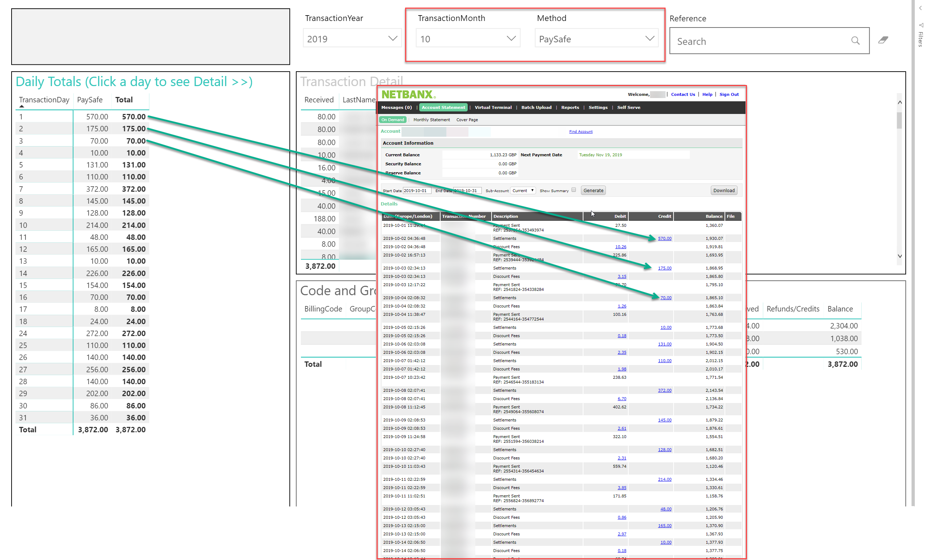Image resolution: width=926 pixels, height=560 pixels.
Task: Click the Received column header
Action: point(319,100)
